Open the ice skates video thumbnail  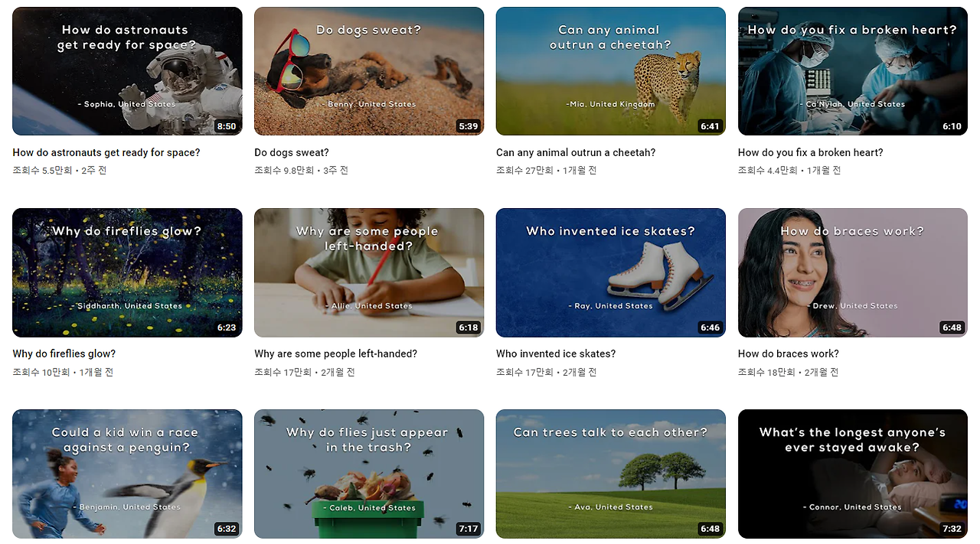[611, 272]
